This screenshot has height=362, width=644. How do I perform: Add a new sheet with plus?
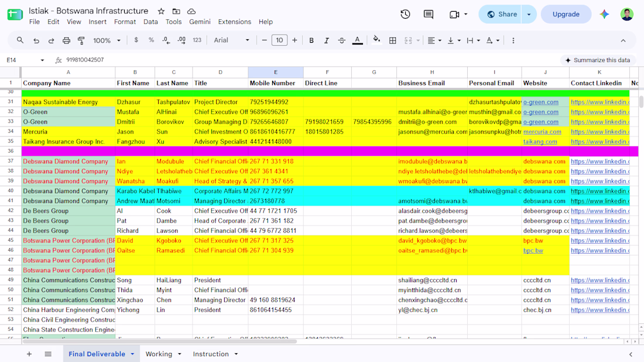tap(29, 354)
